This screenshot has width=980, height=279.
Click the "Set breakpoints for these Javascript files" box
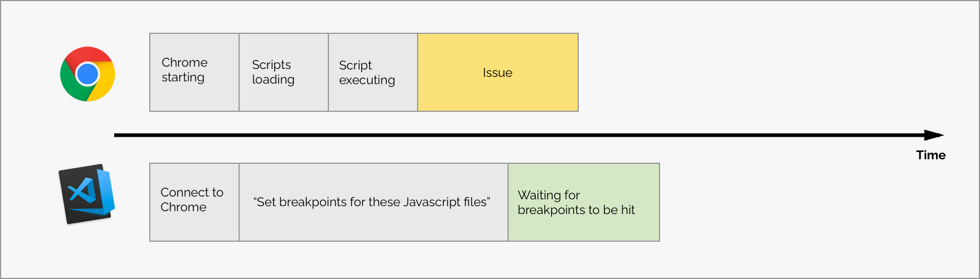(x=374, y=202)
